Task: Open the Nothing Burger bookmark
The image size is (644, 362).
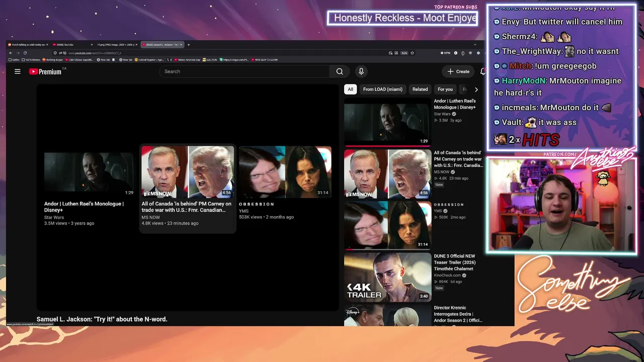Action: point(52,60)
